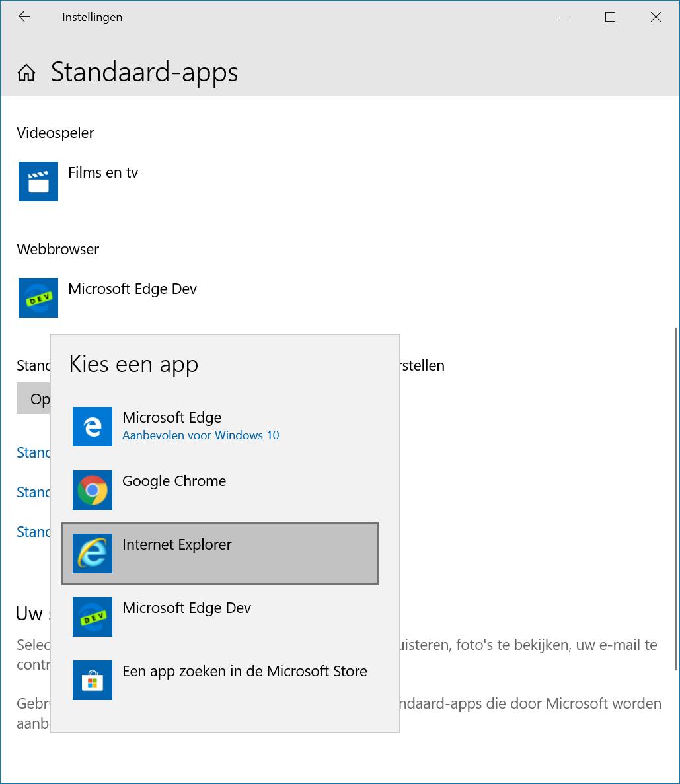Screen dimensions: 680x784
Task: Click the Internet Explorer icon
Action: [x=93, y=553]
